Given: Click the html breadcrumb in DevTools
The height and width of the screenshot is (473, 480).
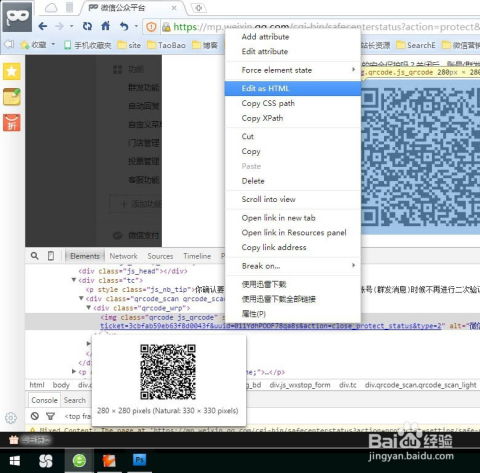Looking at the screenshot, I should pos(37,385).
